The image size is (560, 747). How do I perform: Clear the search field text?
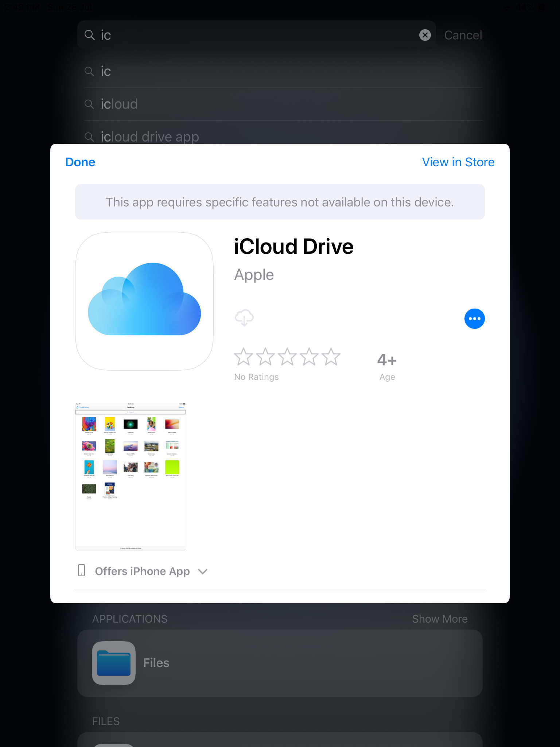425,35
